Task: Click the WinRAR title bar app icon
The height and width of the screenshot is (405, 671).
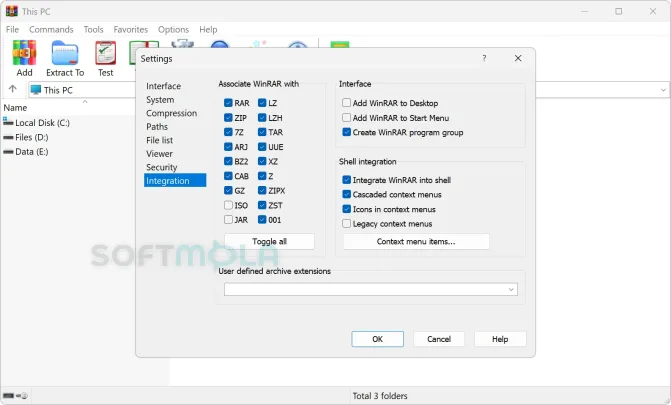Action: tap(12, 11)
